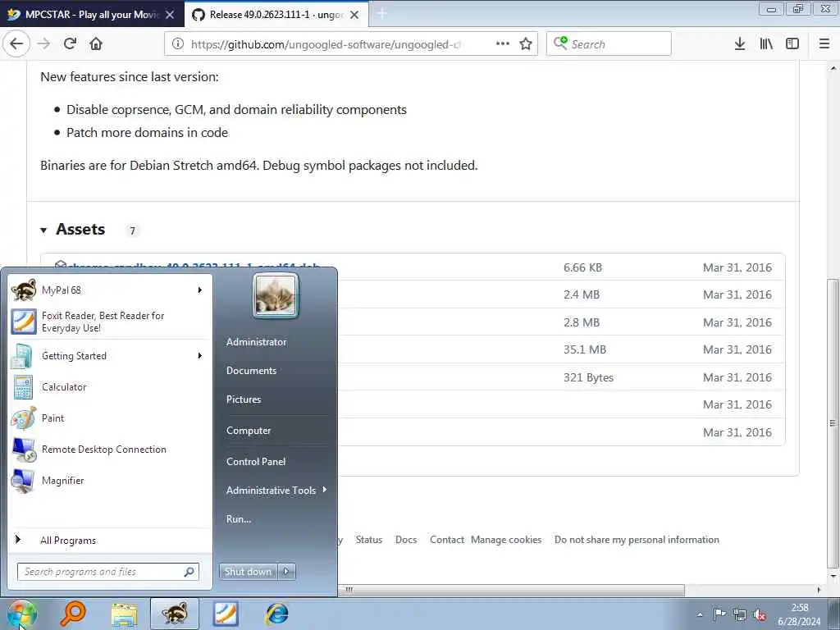Open the clock showing 2:58
Viewport: 840px width, 630px height.
click(799, 614)
